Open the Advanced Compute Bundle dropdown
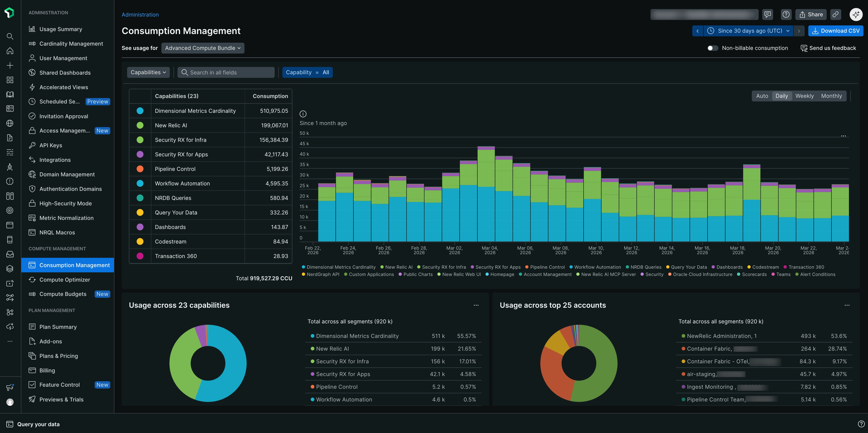 tap(202, 48)
